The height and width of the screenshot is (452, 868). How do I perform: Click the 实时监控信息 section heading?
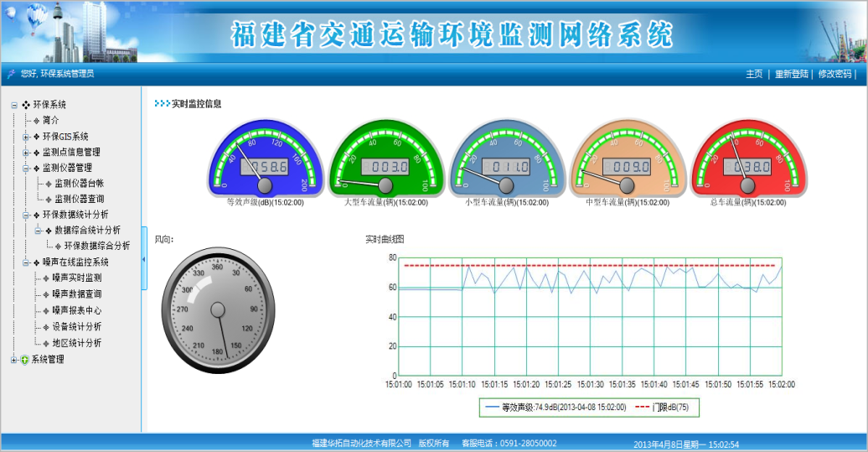click(197, 104)
